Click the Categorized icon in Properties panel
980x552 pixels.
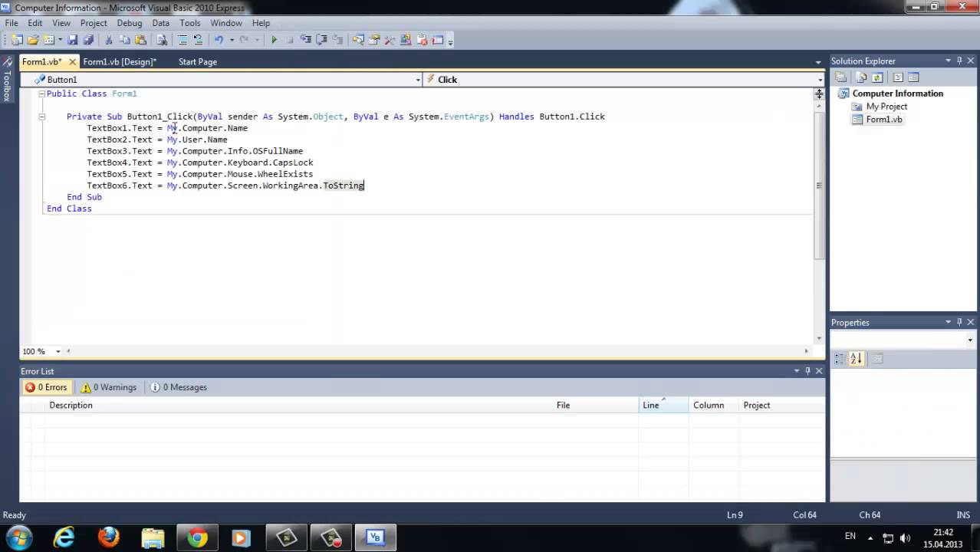(x=840, y=358)
